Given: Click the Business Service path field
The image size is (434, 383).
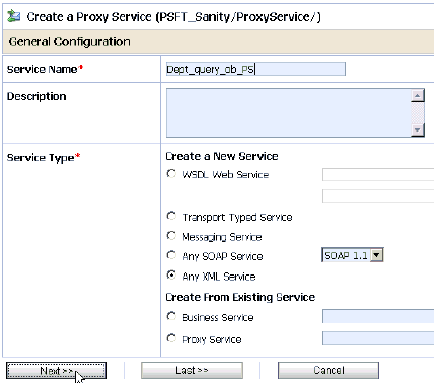Looking at the screenshot, I should [378, 316].
